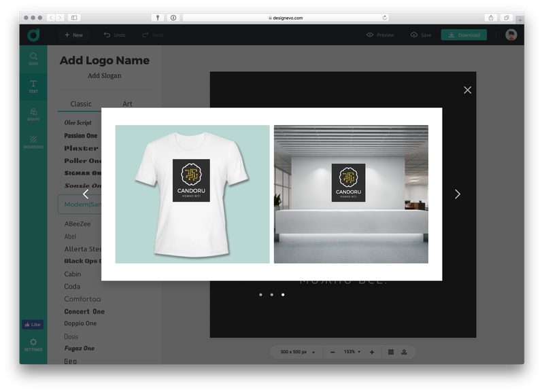The height and width of the screenshot is (392, 544).
Task: Select the Text tool in the sidebar
Action: click(33, 86)
